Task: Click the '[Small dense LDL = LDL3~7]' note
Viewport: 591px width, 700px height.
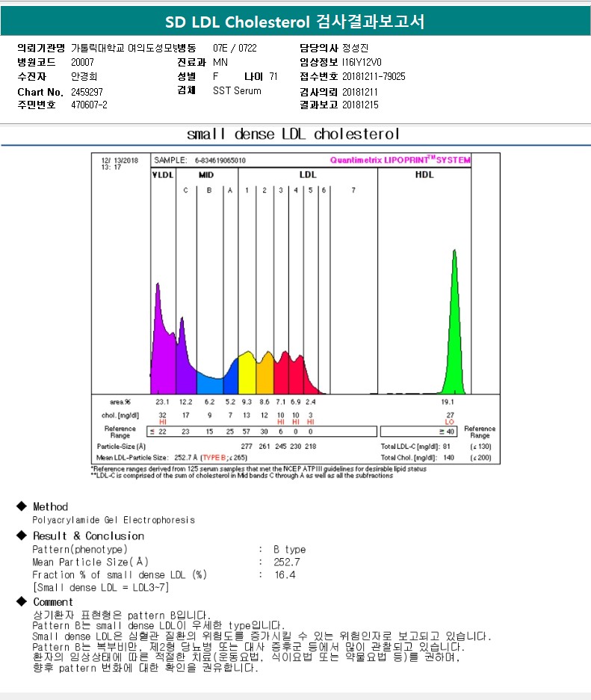Action: point(101,587)
